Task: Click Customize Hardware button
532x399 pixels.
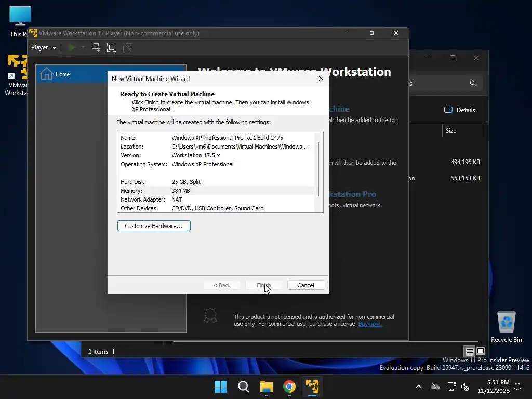Action: 154,226
